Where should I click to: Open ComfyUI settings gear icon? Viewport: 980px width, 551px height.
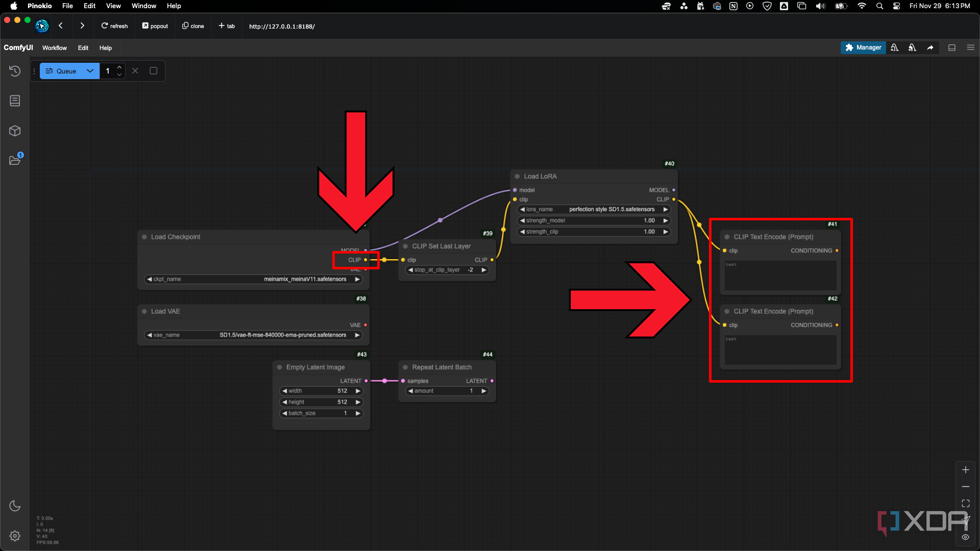click(15, 536)
